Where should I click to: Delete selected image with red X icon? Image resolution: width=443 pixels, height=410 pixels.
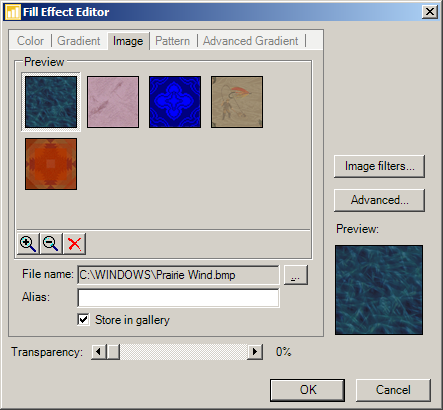(x=74, y=244)
